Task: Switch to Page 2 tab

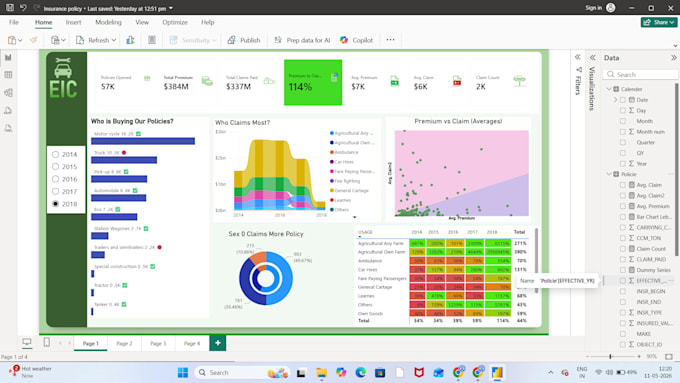Action: (x=124, y=343)
